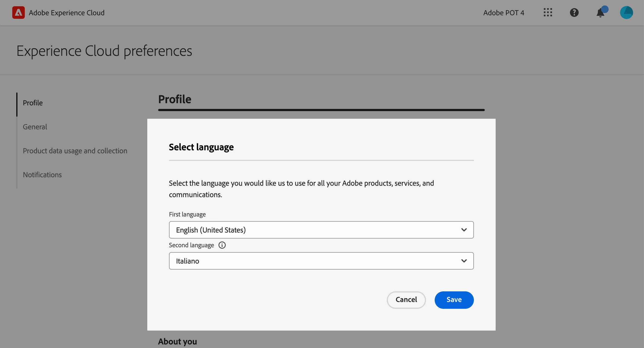Click the Adobe logo icon
The image size is (644, 348).
[x=18, y=13]
